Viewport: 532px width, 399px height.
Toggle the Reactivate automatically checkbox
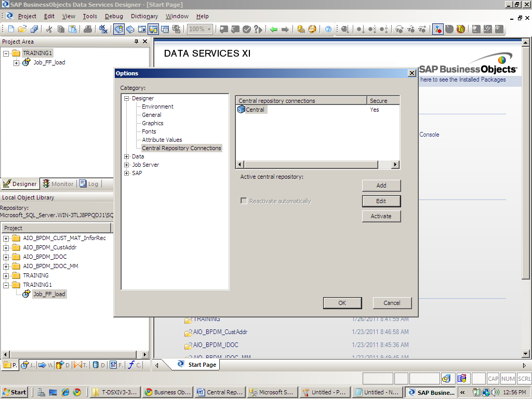coord(244,201)
